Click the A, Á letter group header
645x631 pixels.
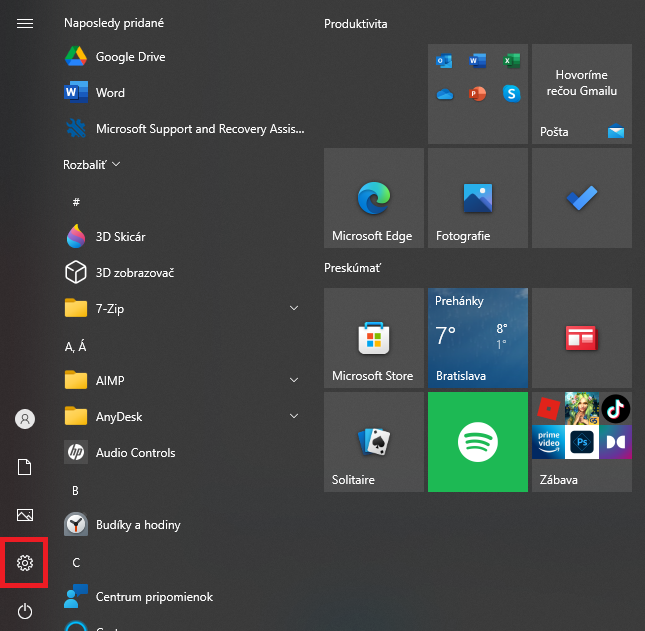tap(76, 346)
